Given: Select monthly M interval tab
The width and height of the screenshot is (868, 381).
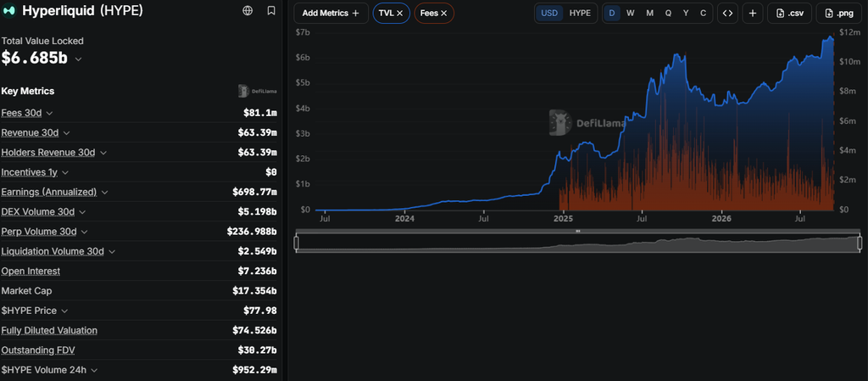Looking at the screenshot, I should [x=649, y=14].
